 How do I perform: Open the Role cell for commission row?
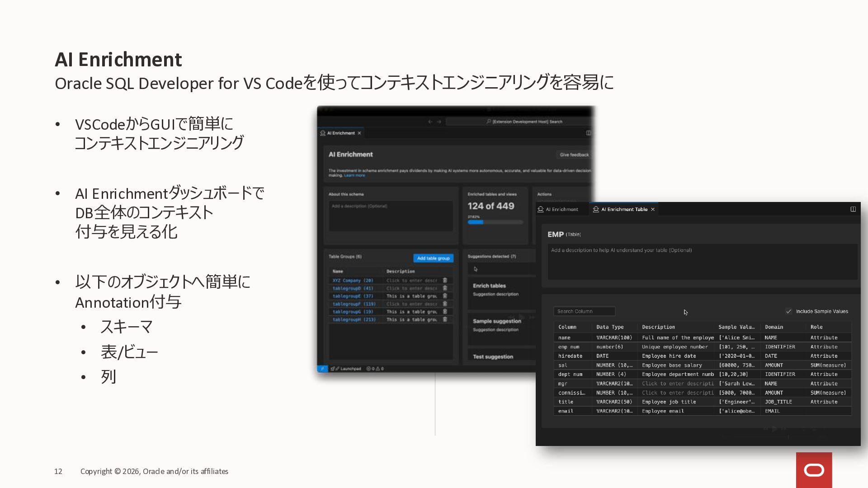click(828, 393)
